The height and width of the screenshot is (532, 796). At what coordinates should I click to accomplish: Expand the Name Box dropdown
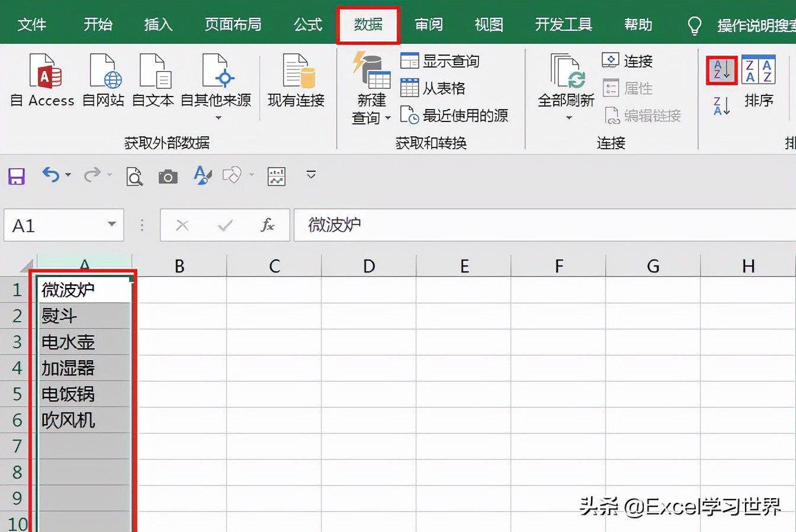(111, 225)
